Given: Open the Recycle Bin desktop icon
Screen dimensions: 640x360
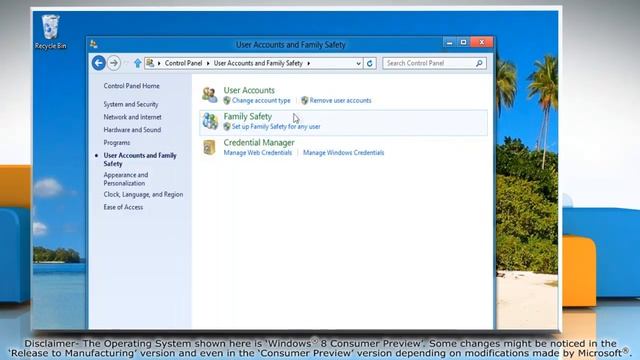Looking at the screenshot, I should pyautogui.click(x=51, y=32).
